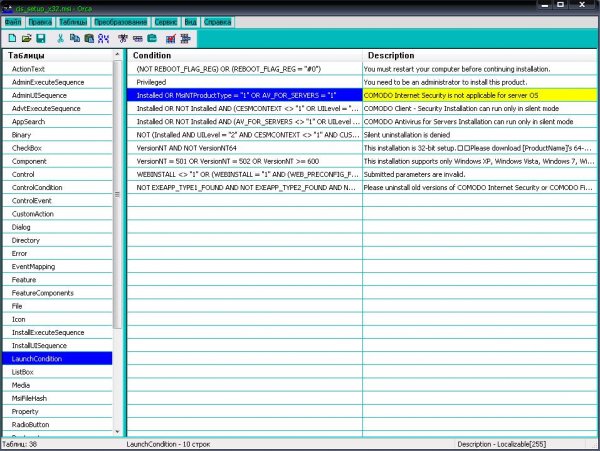
Task: Click the Open folder toolbar icon
Action: 26,38
